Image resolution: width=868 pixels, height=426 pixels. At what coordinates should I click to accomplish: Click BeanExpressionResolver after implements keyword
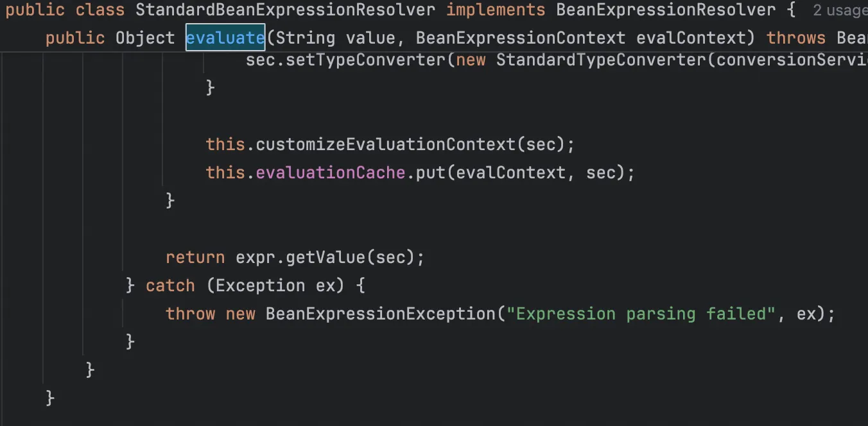[x=665, y=10]
